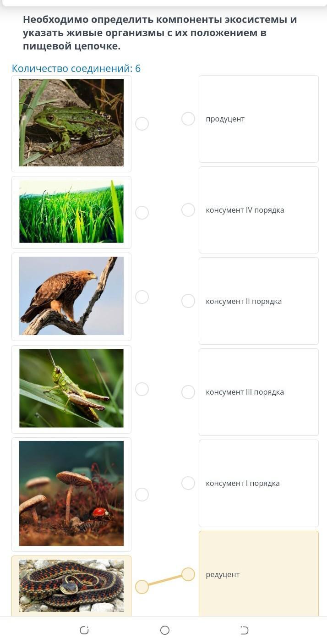This screenshot has width=327, height=644.
Task: Tap the Android home circle icon
Action: (165, 630)
